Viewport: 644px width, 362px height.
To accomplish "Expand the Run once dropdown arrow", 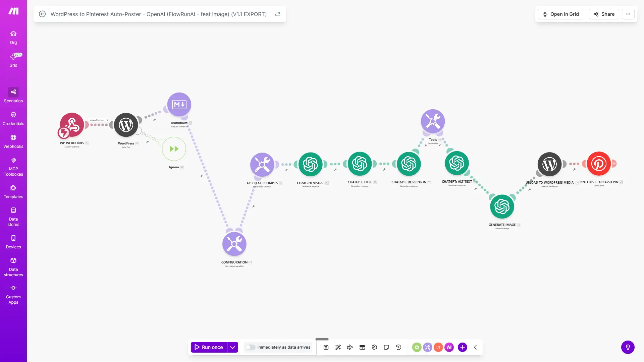I will (x=232, y=347).
